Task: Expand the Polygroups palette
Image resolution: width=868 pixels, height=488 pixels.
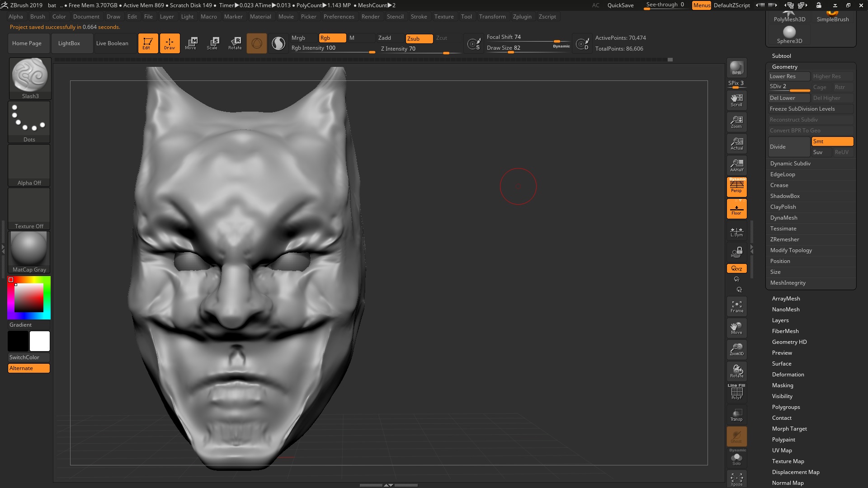Action: pos(786,407)
